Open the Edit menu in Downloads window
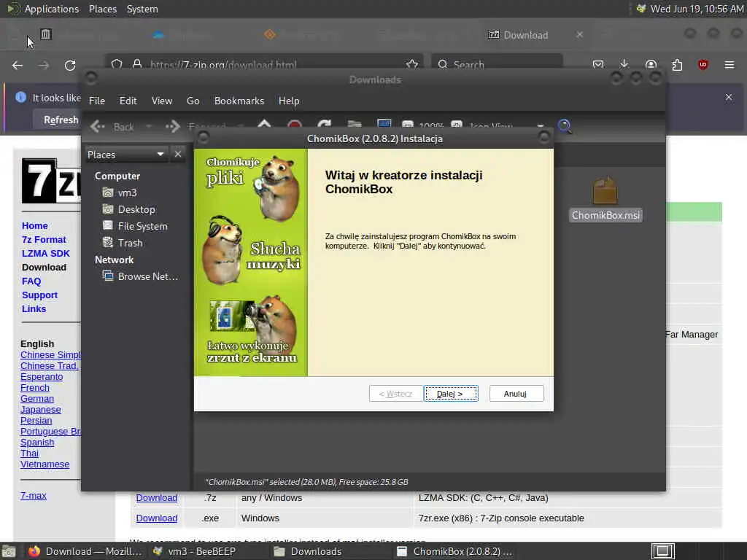Image resolution: width=747 pixels, height=560 pixels. point(128,101)
